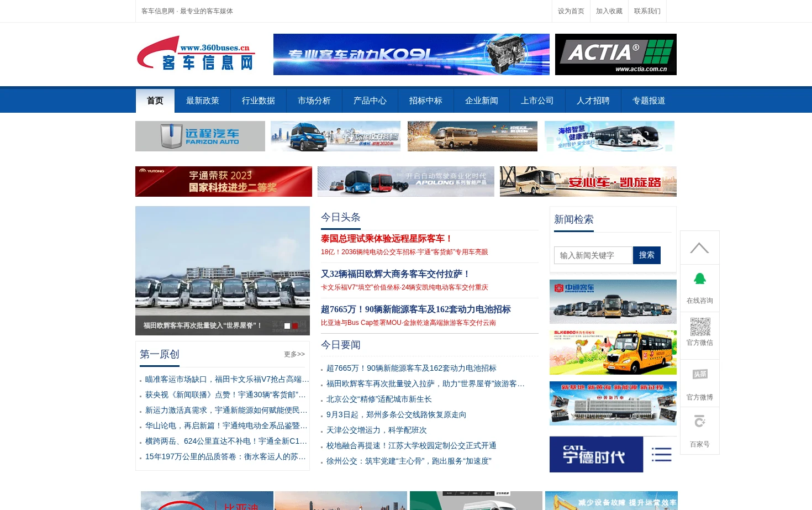Open the SLK6800 yellow school bus ad
The width and height of the screenshot is (812, 510).
point(613,353)
